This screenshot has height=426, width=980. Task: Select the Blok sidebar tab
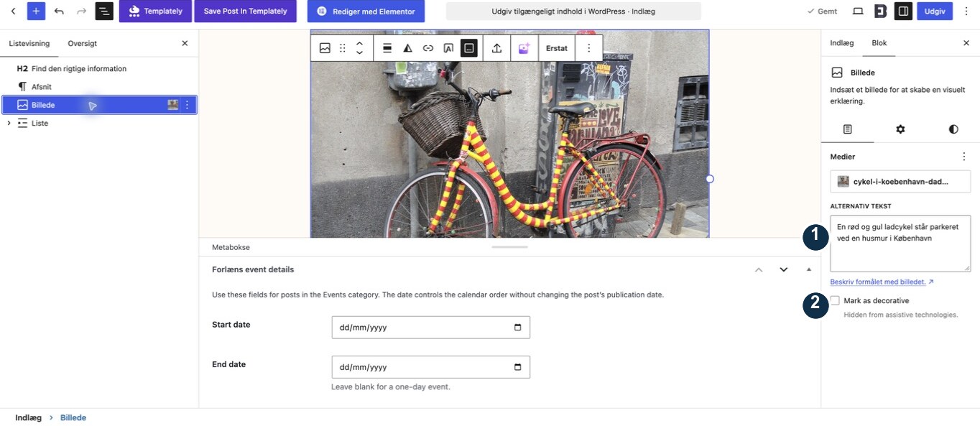click(x=879, y=43)
